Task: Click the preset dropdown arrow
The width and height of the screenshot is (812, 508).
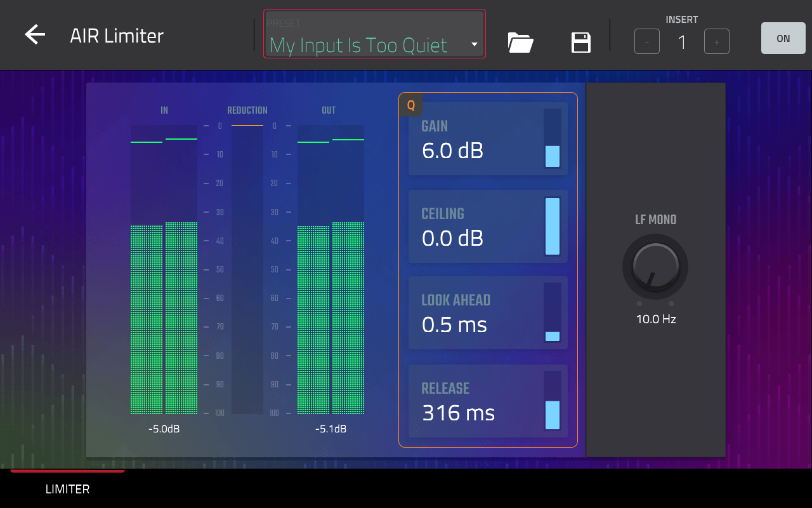Action: (474, 44)
